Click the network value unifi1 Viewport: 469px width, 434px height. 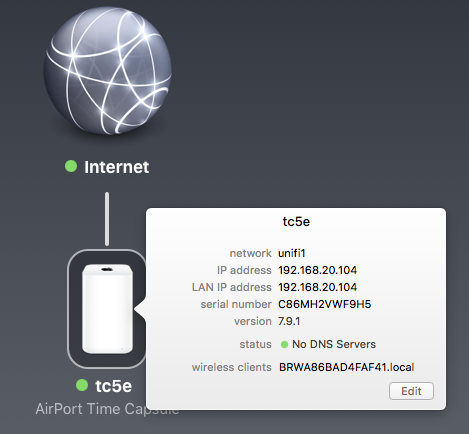[292, 253]
